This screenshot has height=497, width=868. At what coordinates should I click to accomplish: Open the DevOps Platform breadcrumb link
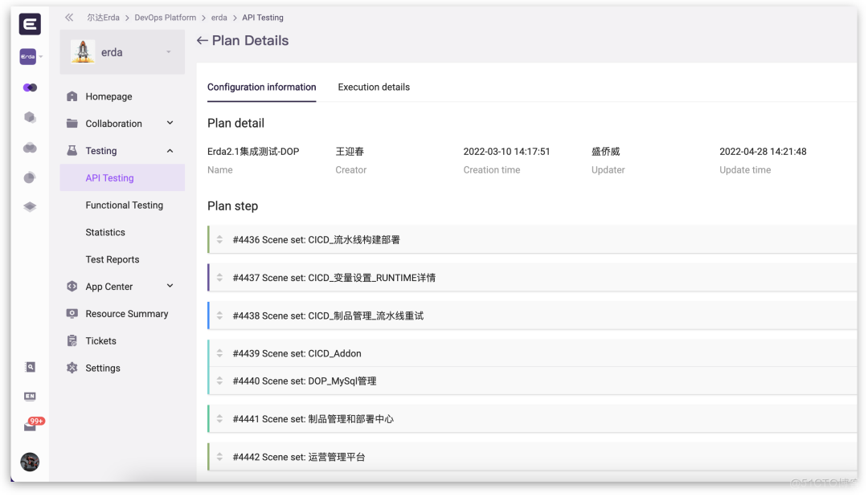point(165,17)
